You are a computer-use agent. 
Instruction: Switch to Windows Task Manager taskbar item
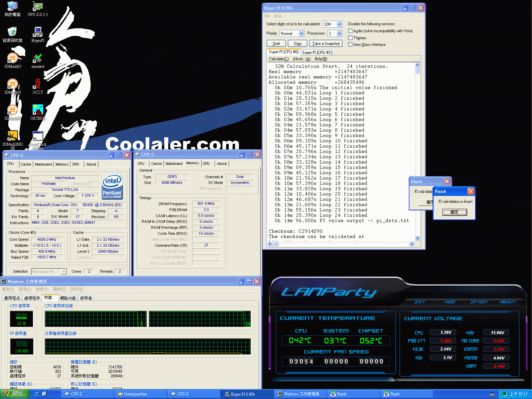(x=300, y=394)
